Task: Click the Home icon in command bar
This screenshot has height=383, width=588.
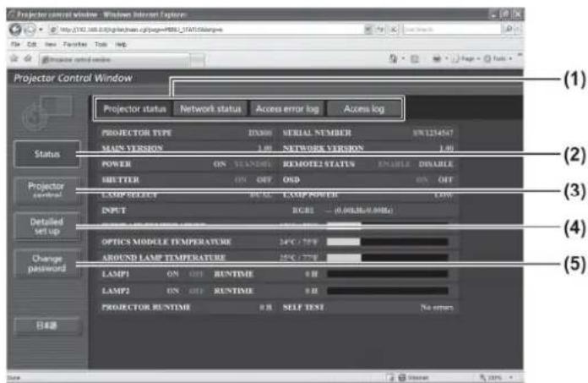Action: [393, 58]
